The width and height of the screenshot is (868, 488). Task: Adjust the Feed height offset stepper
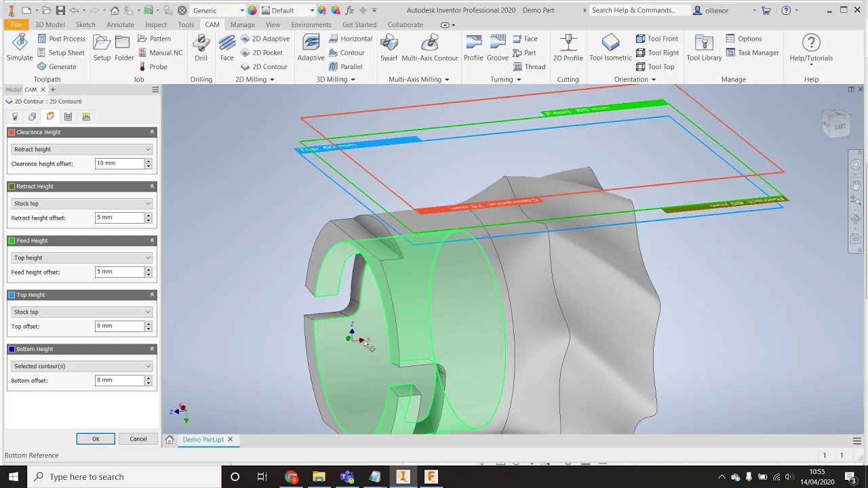coord(149,272)
